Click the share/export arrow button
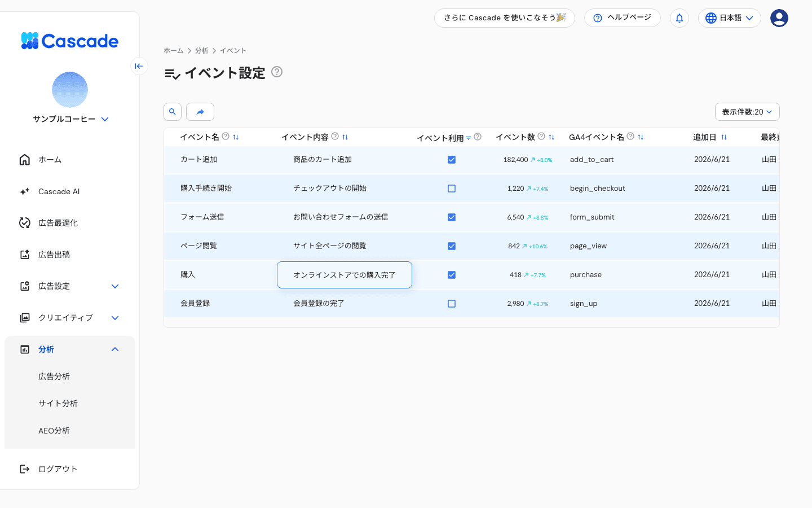Viewport: 812px width, 508px height. tap(200, 112)
